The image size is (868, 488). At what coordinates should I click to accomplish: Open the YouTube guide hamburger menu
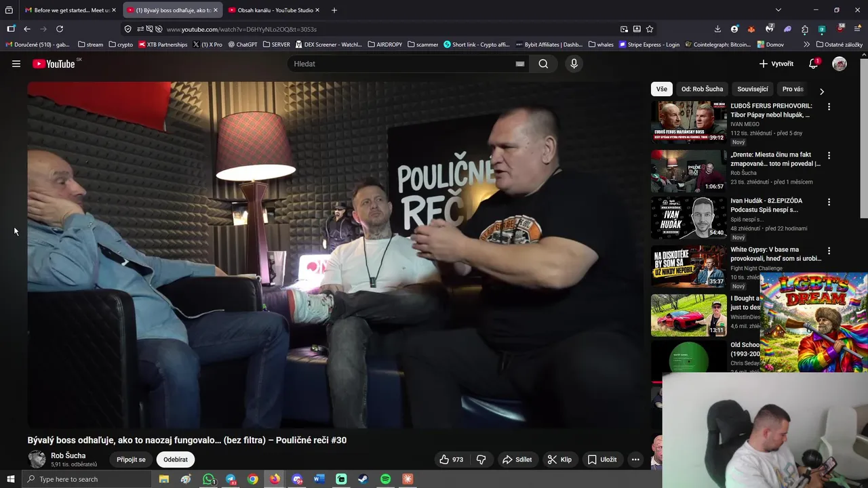[x=16, y=64]
